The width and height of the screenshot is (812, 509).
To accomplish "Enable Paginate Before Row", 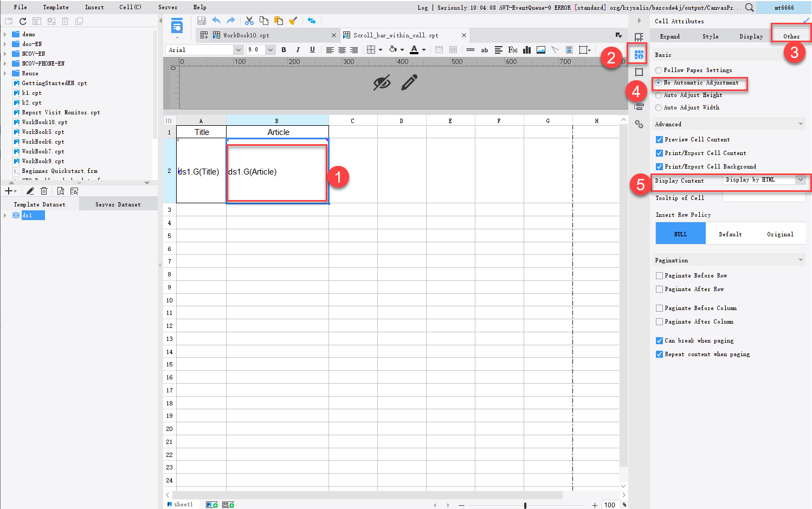I will click(x=659, y=275).
